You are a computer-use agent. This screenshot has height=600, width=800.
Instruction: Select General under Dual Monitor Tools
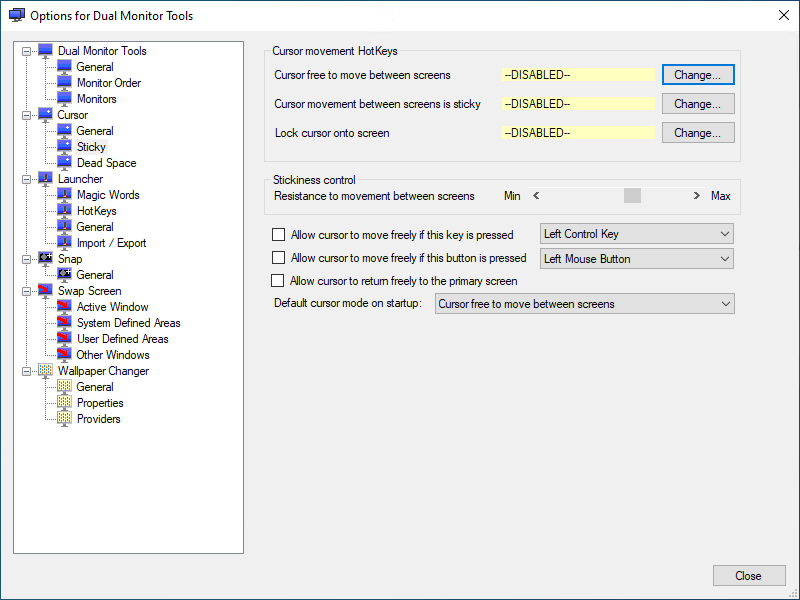(95, 67)
